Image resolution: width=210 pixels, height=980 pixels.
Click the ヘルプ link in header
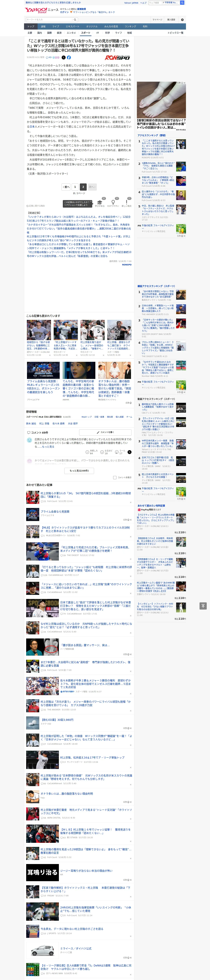143,3
